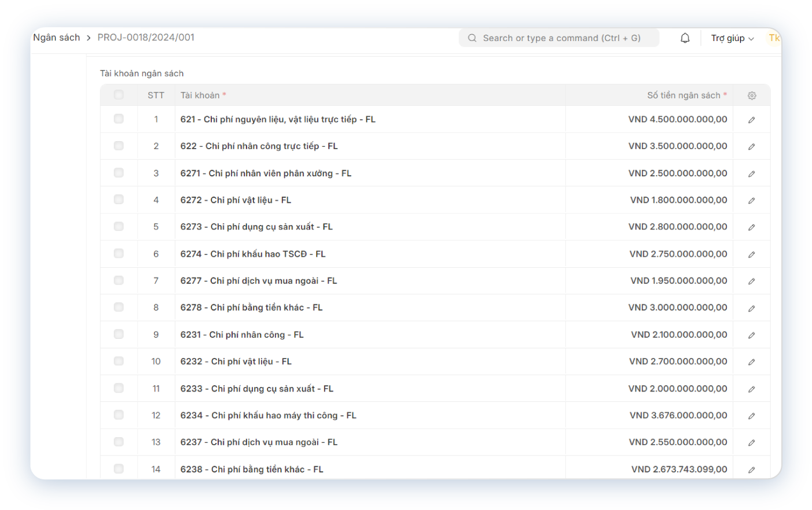Click the Tài khoản ngân sách section label
This screenshot has height=510, width=812.
tap(142, 73)
